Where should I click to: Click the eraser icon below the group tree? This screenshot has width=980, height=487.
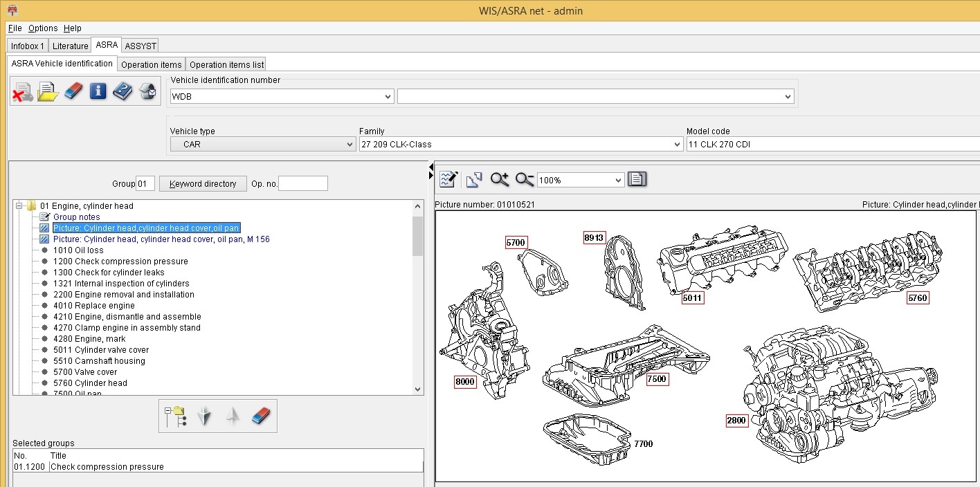point(261,416)
